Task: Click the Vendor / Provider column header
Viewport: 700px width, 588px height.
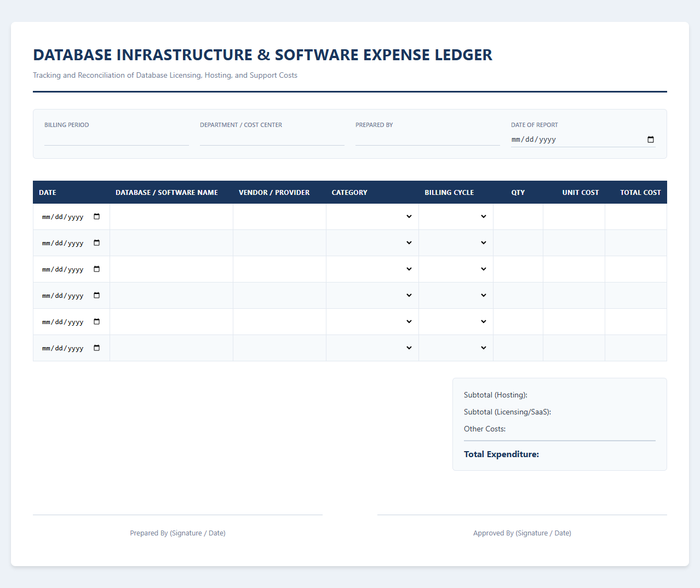Action: [x=274, y=193]
